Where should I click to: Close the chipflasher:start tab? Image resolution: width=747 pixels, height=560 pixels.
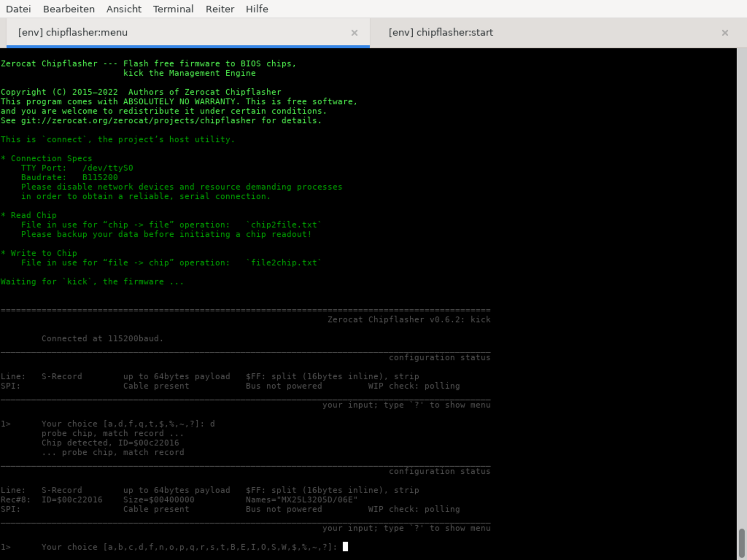[x=725, y=33]
